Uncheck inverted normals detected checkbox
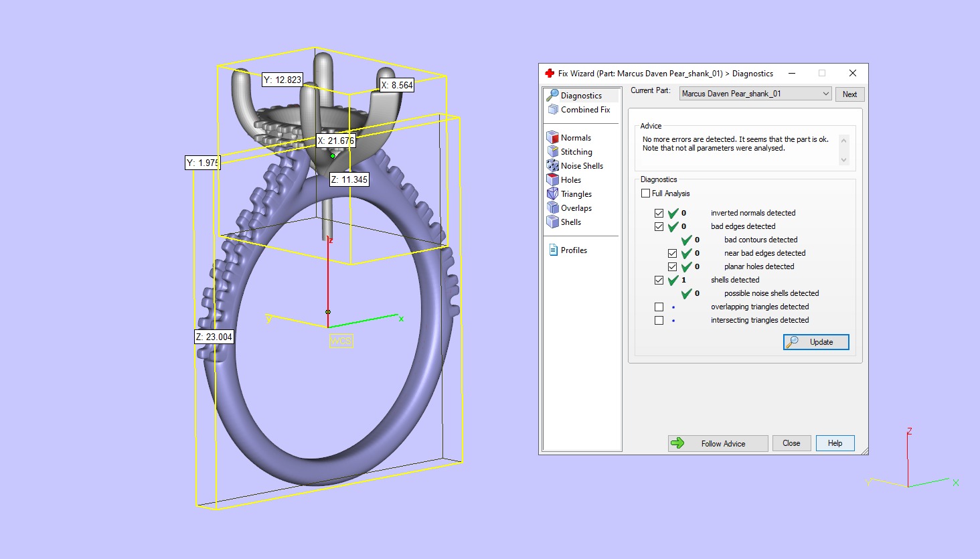Viewport: 980px width, 559px height. pos(659,213)
